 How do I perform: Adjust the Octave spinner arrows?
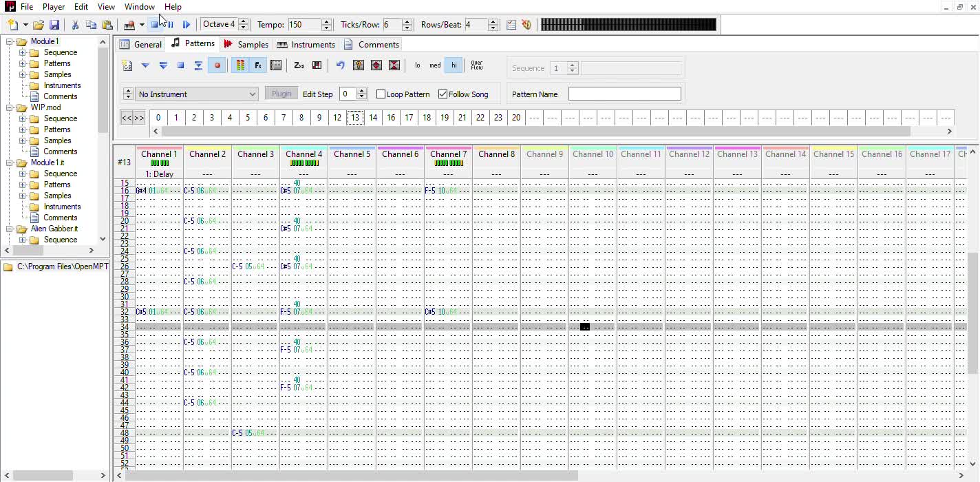point(243,25)
